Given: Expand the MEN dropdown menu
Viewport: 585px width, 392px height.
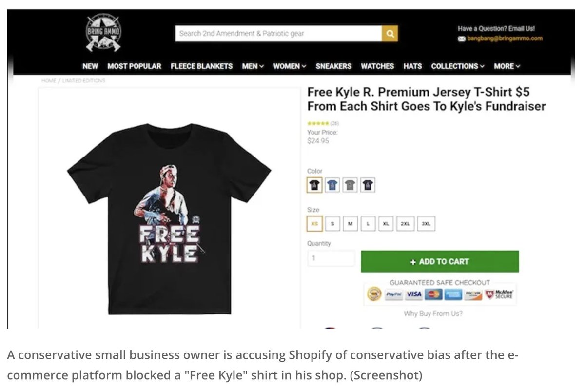Looking at the screenshot, I should [253, 66].
